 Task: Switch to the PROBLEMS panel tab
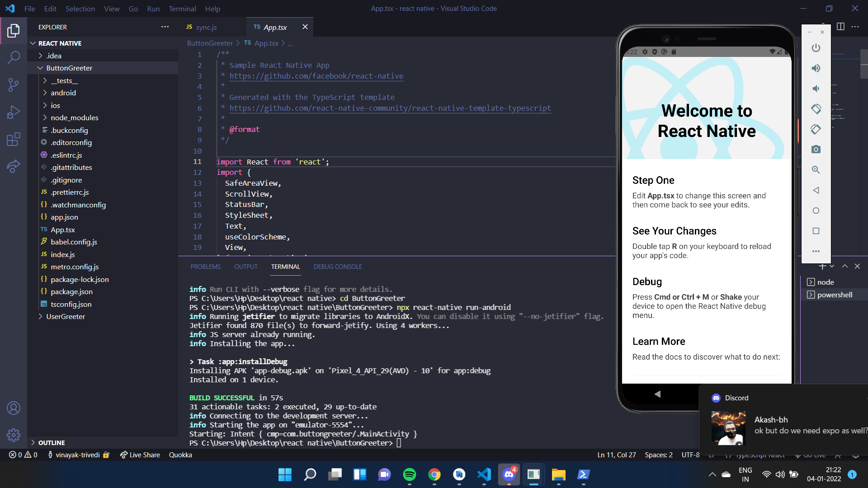pyautogui.click(x=205, y=267)
